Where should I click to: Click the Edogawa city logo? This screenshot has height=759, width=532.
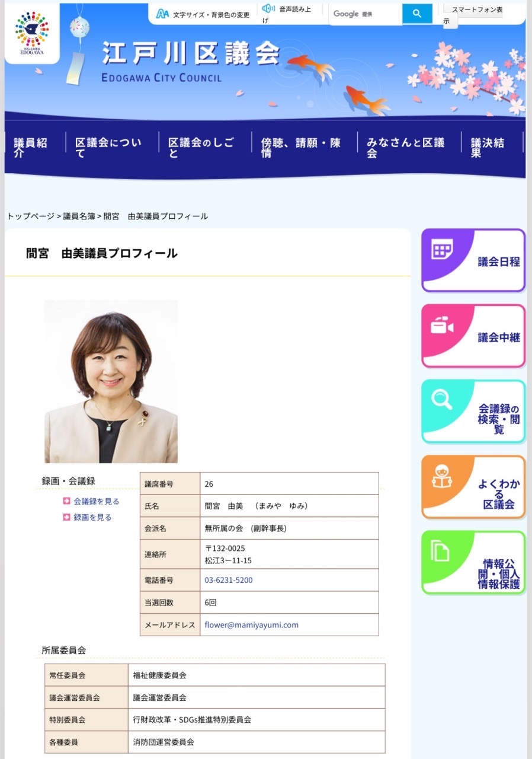tap(32, 33)
